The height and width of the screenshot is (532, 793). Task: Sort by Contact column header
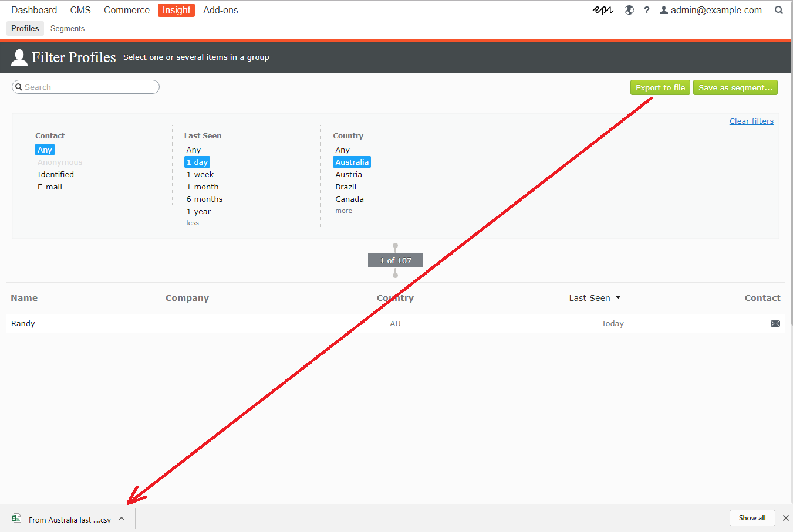(x=762, y=298)
